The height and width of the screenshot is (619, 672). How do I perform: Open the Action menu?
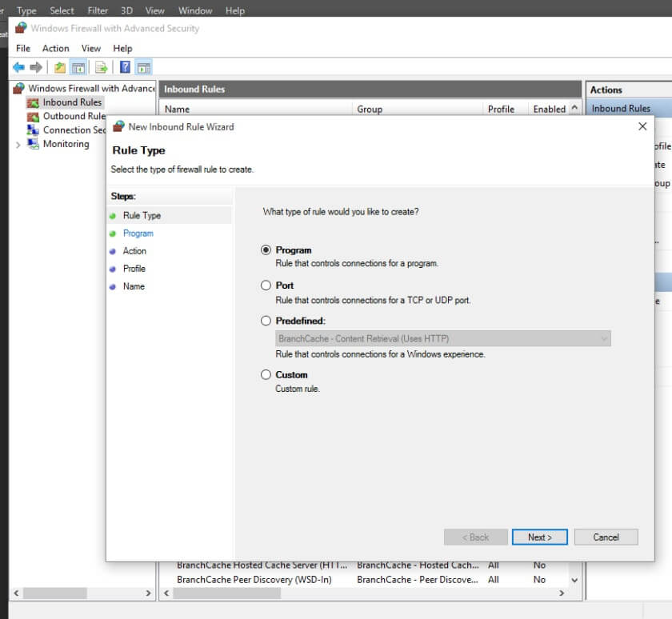coord(56,49)
